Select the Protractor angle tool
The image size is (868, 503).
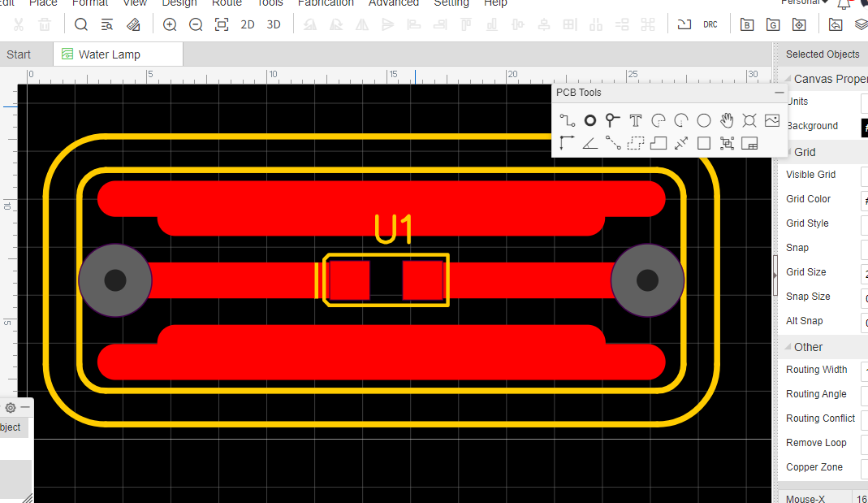coord(590,144)
